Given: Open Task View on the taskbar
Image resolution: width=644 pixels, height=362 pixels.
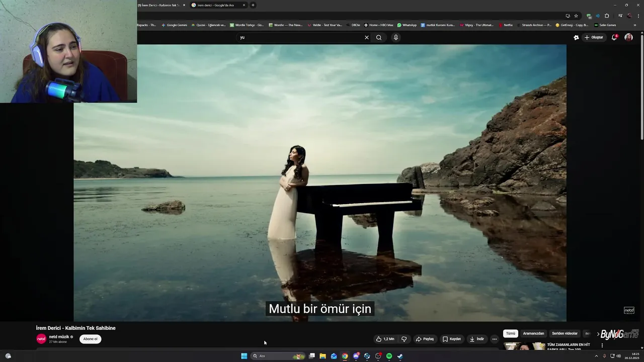Looking at the screenshot, I should click(x=312, y=356).
